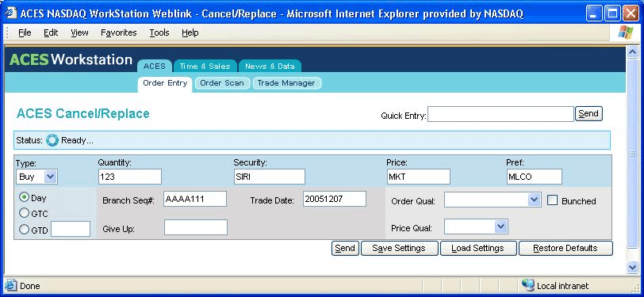Click the Windows flag logo in menu bar
Screen dimensions: 644x297
click(x=626, y=32)
